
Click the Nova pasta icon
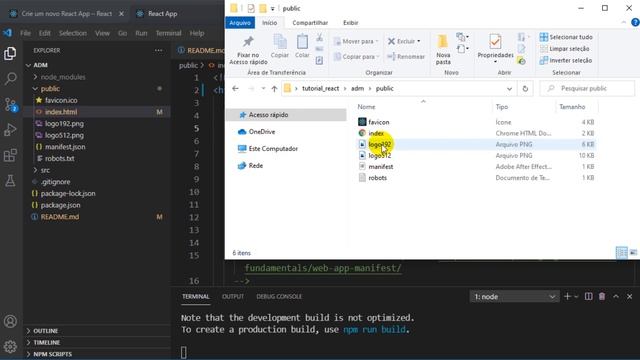[443, 42]
